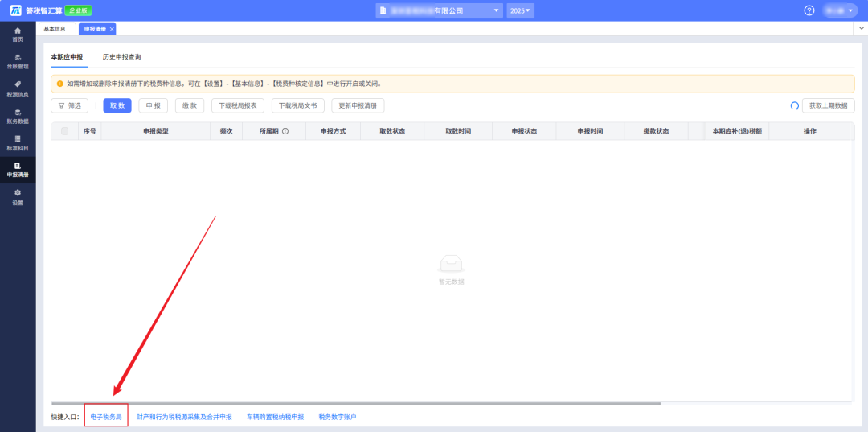The image size is (868, 432).
Task: Open 税务数字账户 link
Action: pyautogui.click(x=337, y=417)
